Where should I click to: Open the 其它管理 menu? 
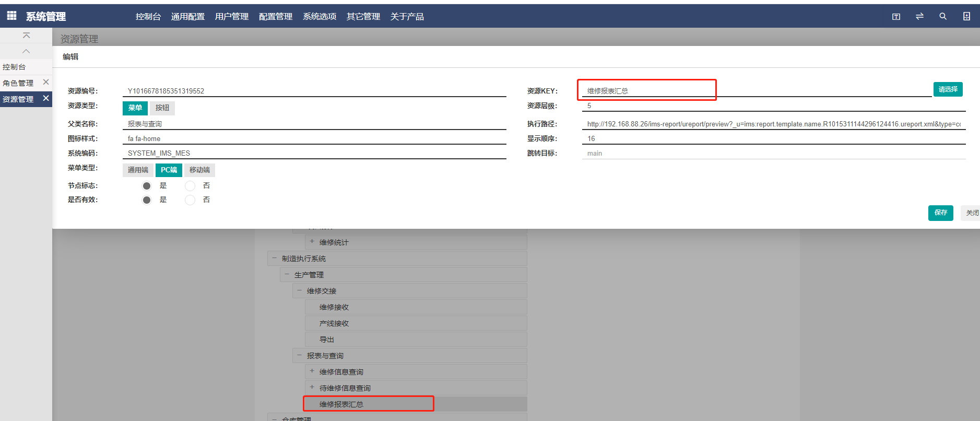click(363, 16)
